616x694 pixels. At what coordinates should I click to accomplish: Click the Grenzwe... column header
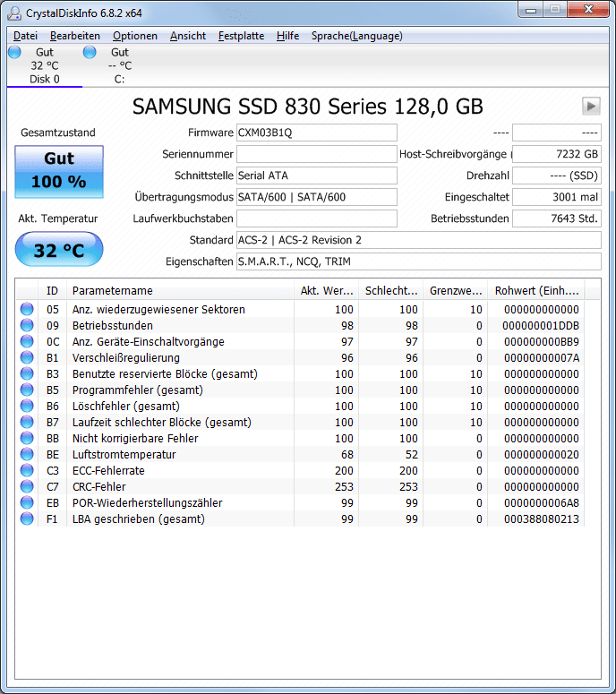coord(456,291)
